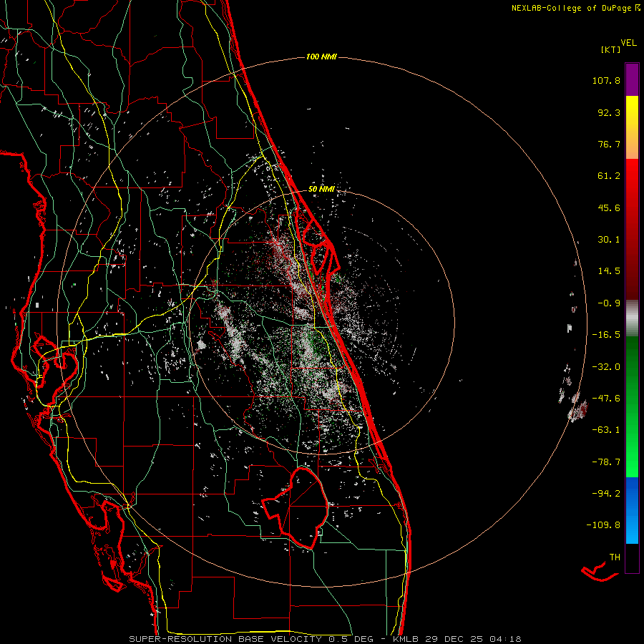Pick the gray near-zero segment of the color bar

tap(632, 318)
